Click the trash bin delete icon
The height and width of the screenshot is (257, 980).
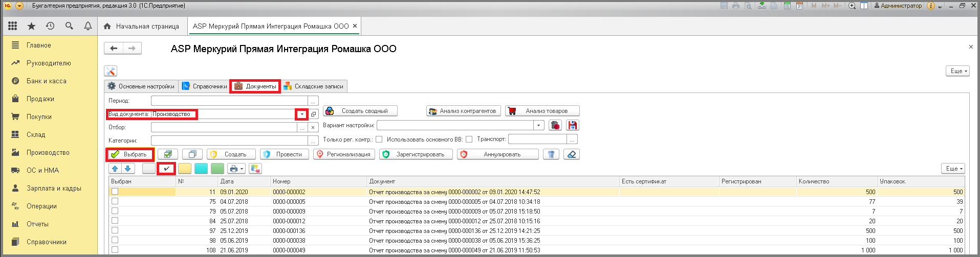[551, 154]
